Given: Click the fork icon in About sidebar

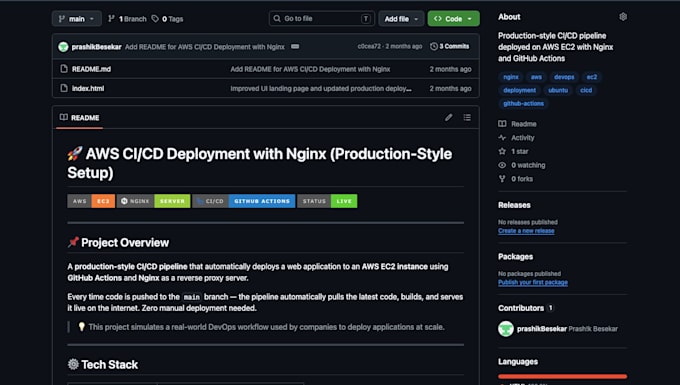Looking at the screenshot, I should click(x=502, y=179).
